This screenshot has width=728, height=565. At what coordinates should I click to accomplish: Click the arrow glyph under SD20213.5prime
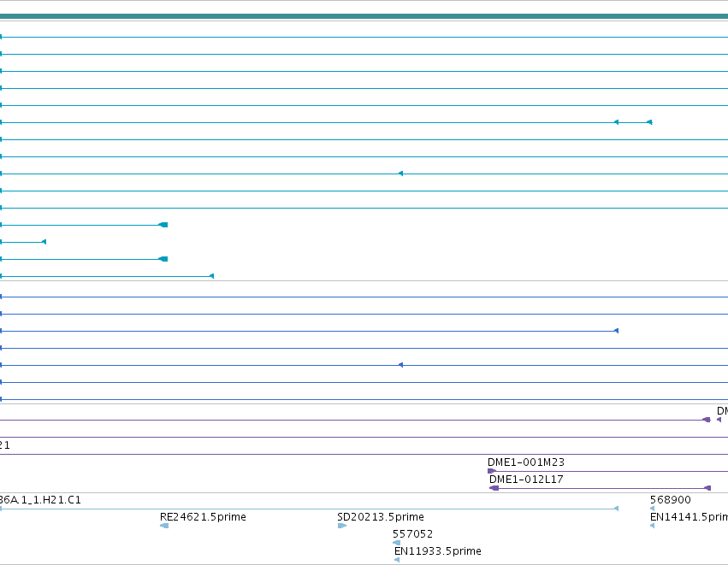(341, 526)
